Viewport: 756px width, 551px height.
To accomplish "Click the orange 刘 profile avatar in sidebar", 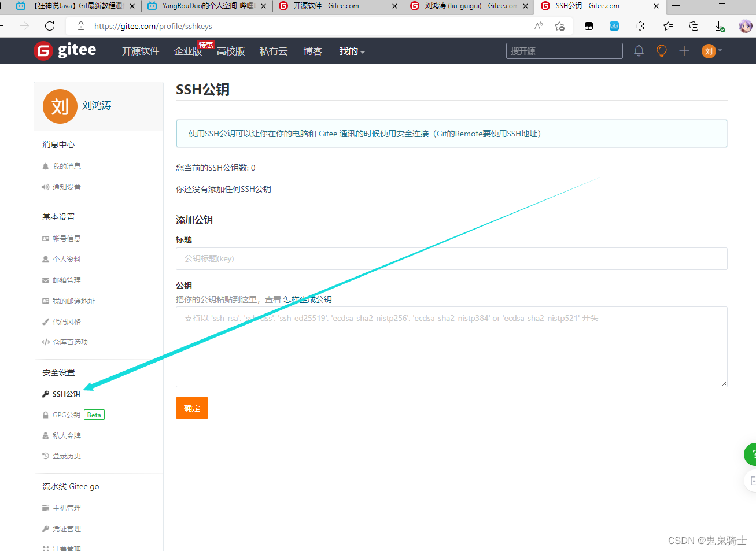I will [60, 106].
